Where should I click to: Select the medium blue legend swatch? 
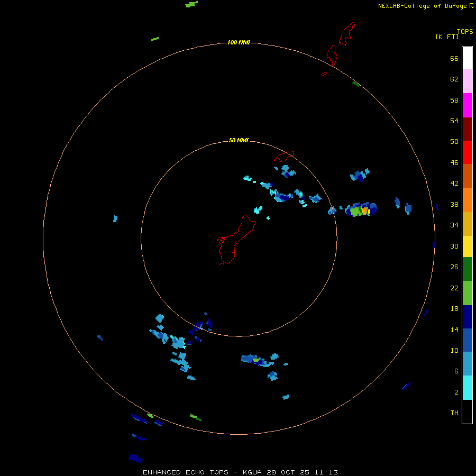click(x=467, y=340)
